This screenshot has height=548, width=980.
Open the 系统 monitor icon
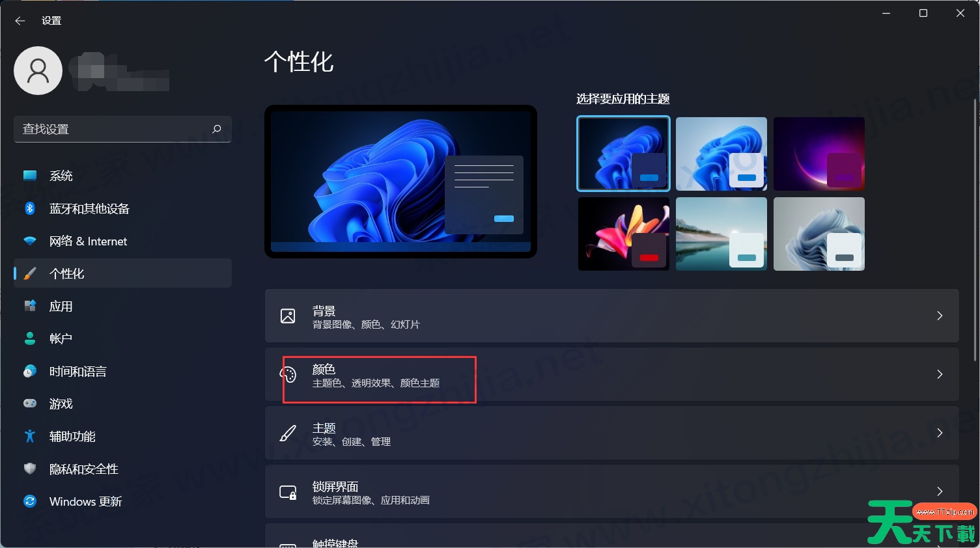pyautogui.click(x=30, y=176)
